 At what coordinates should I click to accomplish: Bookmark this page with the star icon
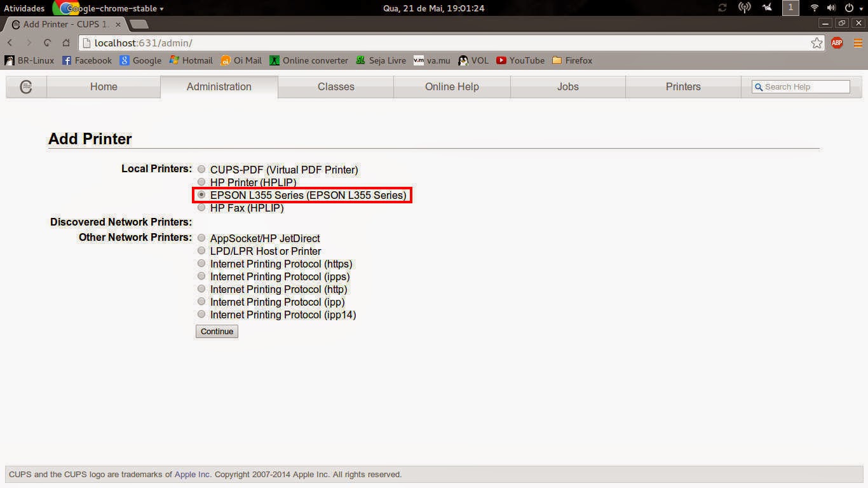click(817, 43)
